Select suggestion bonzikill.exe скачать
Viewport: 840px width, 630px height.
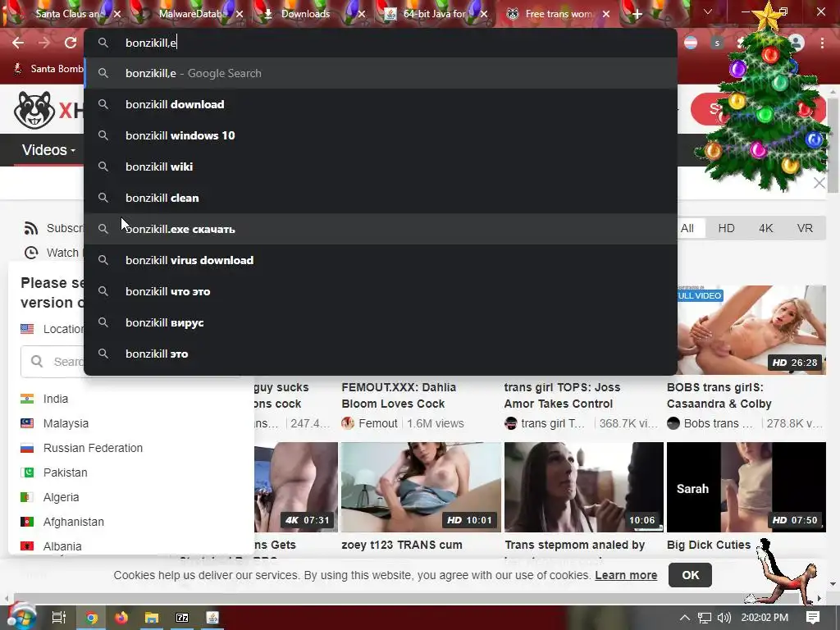pos(381,230)
